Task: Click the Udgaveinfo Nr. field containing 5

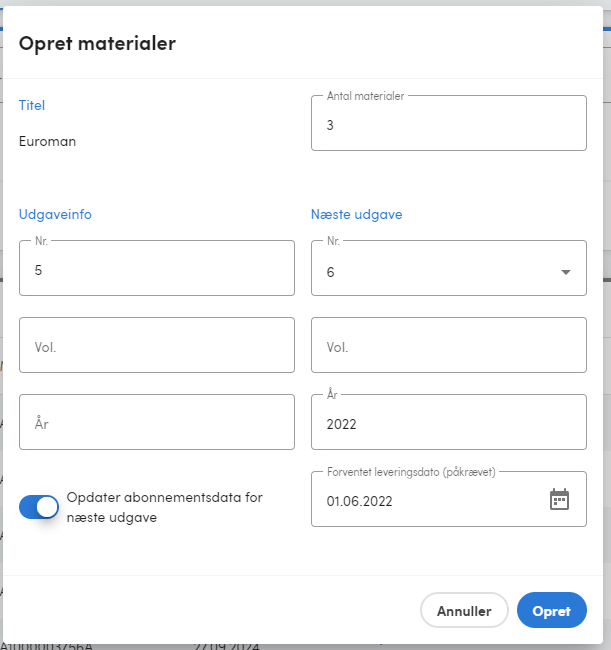Action: (157, 268)
